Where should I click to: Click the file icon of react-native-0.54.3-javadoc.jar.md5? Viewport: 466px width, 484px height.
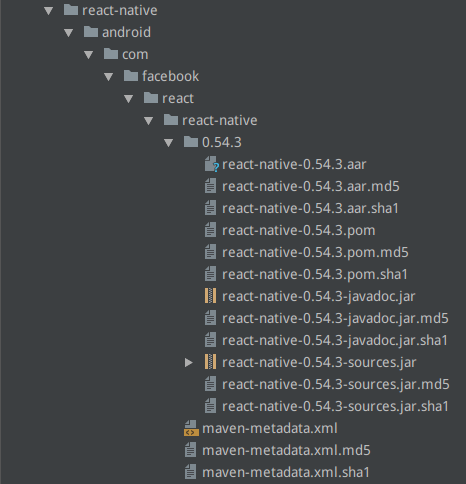click(210, 318)
